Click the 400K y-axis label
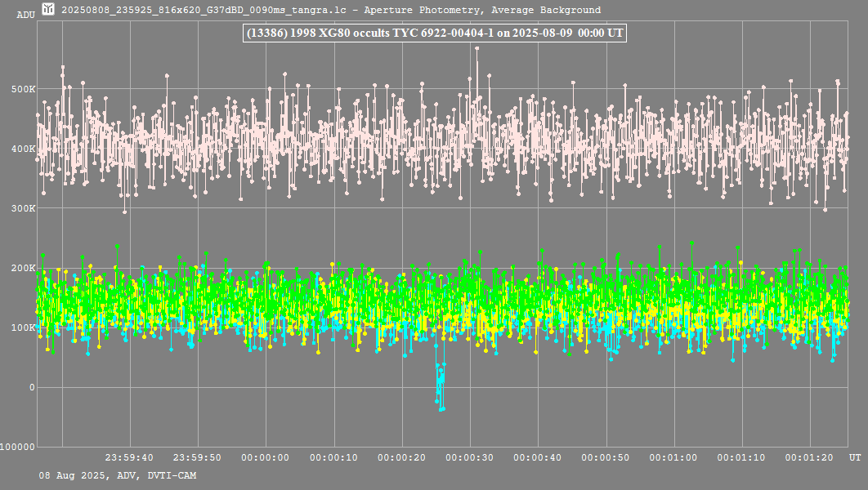868x490 pixels. (24, 149)
